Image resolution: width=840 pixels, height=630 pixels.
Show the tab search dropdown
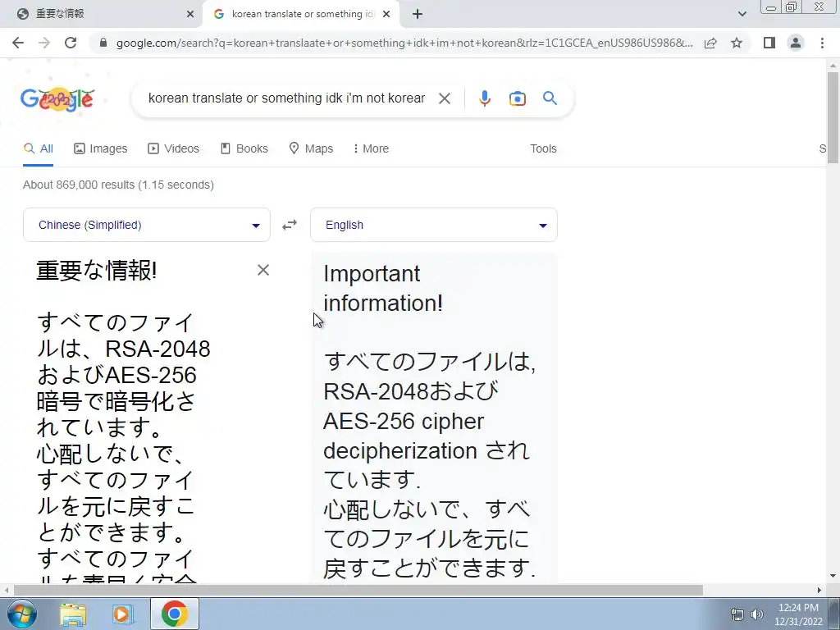(x=742, y=15)
